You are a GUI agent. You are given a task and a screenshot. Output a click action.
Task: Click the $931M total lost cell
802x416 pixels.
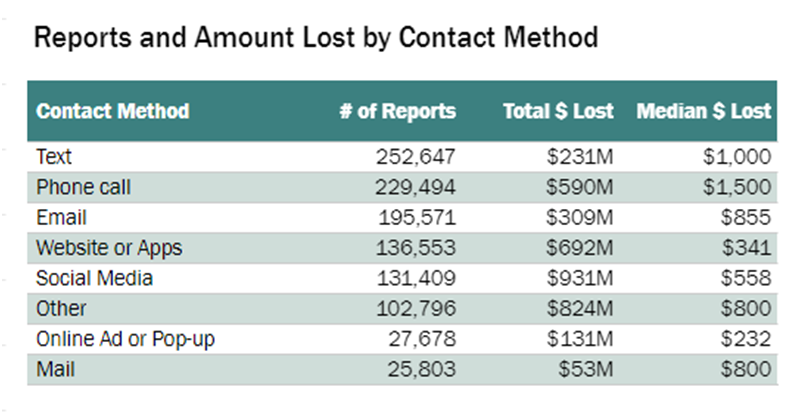point(580,278)
